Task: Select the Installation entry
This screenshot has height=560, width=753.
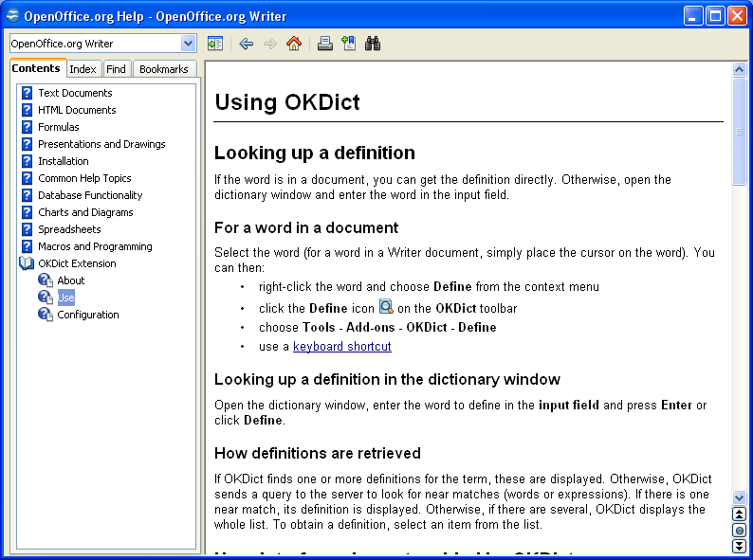Action: pos(64,161)
